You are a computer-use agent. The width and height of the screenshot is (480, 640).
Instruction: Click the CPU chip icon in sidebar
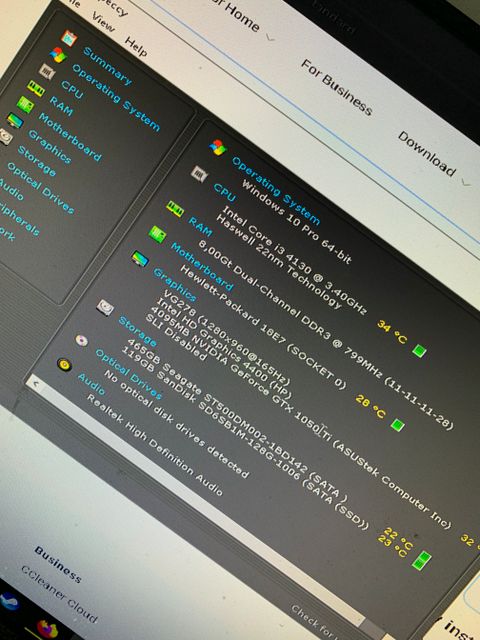click(x=47, y=71)
